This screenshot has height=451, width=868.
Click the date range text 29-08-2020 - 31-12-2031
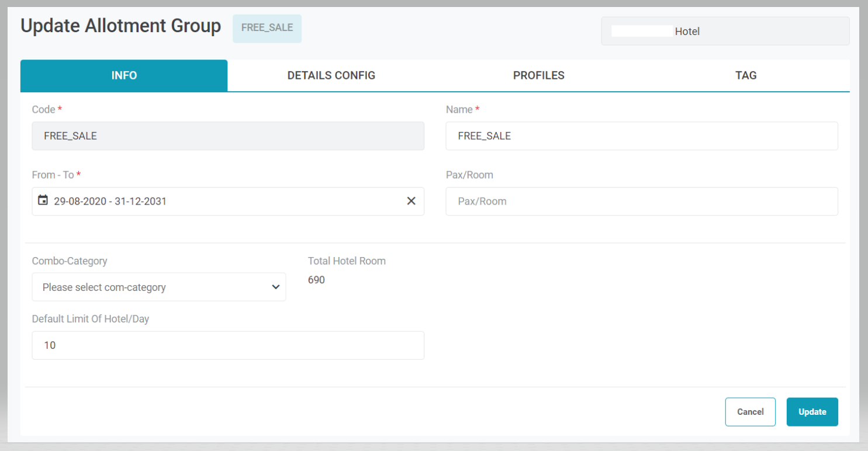click(x=110, y=202)
